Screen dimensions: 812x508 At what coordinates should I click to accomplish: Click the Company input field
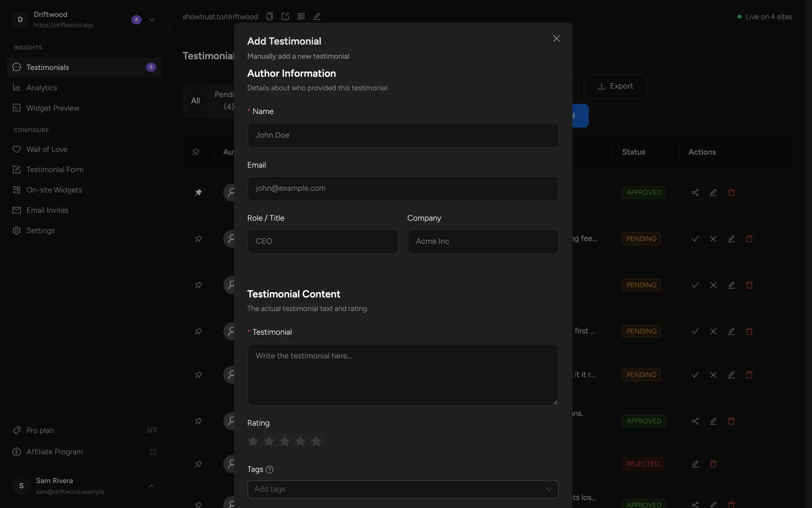483,241
